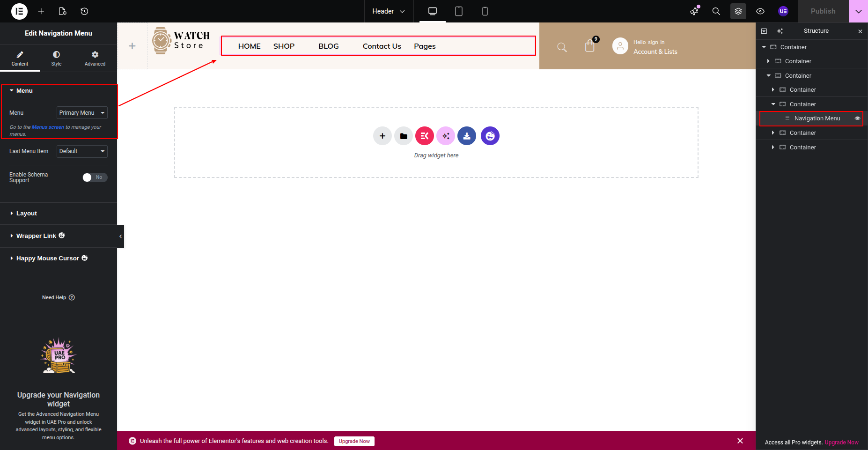Switch to the Style tab
868x450 pixels.
coord(56,59)
